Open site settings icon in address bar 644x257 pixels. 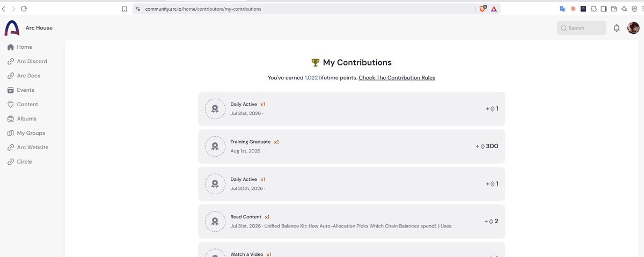pyautogui.click(x=137, y=9)
